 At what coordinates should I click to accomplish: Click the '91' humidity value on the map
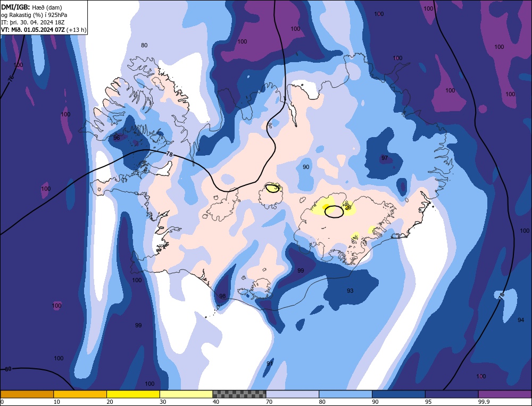pos(270,363)
